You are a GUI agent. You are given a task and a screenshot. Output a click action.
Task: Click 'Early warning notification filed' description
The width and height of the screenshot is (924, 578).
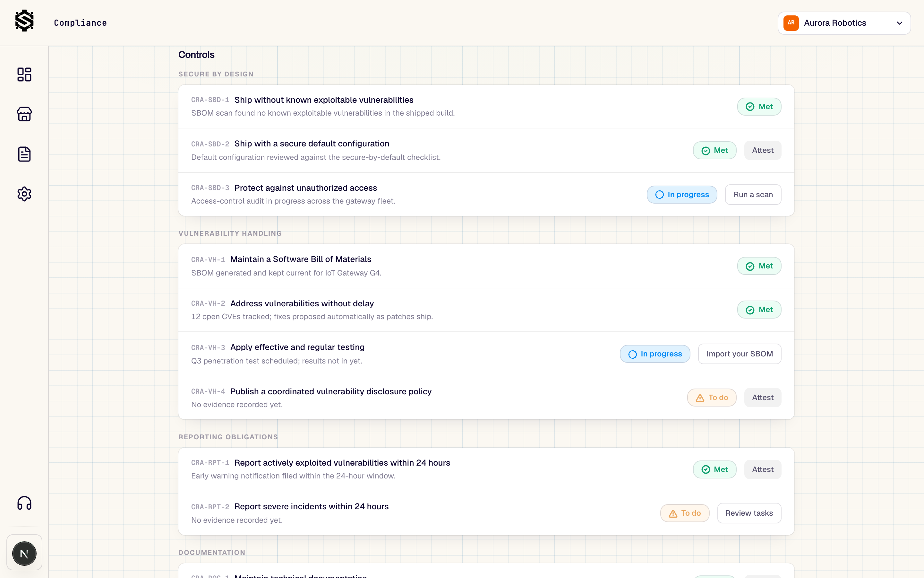click(x=293, y=476)
